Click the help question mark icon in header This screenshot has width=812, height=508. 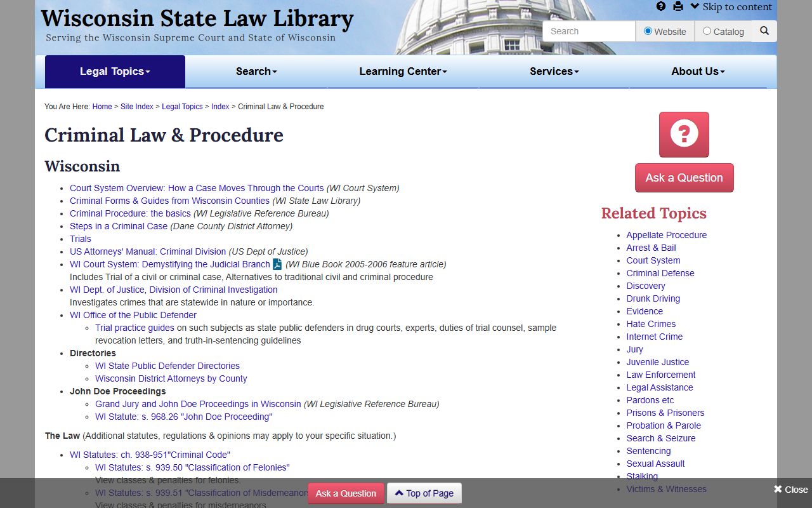tap(661, 6)
